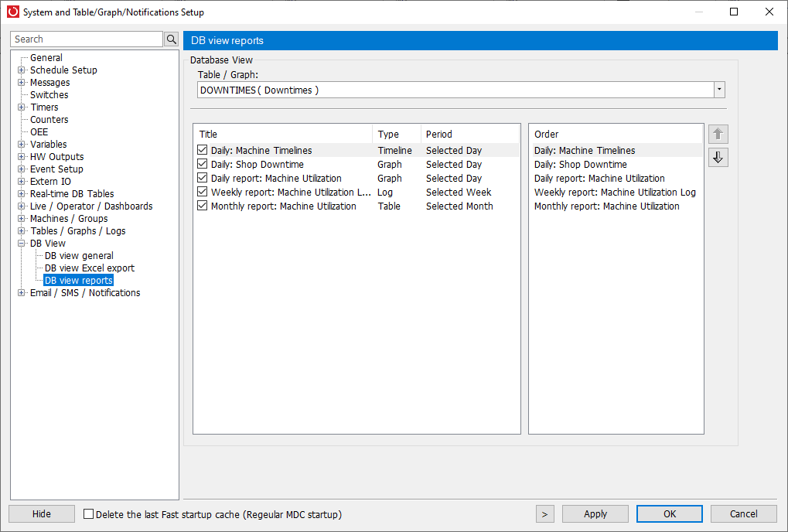Click the search magnifier icon

[x=172, y=39]
